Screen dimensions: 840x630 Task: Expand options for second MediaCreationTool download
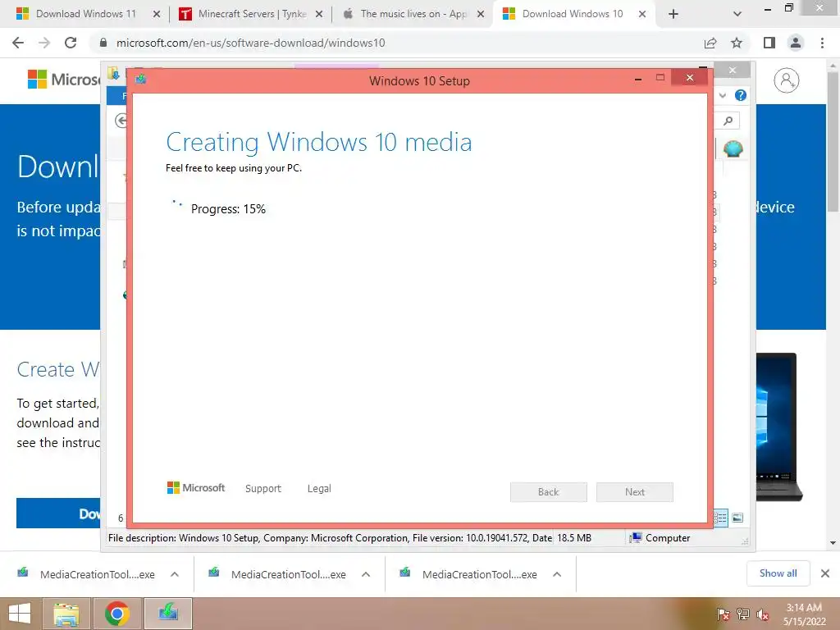point(366,574)
